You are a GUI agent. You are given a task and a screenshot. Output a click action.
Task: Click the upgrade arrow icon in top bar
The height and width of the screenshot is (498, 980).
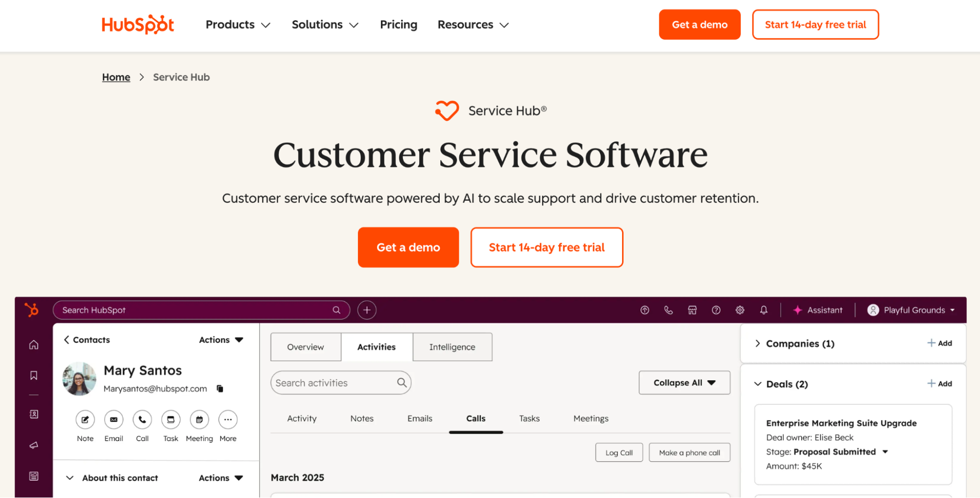pos(645,310)
